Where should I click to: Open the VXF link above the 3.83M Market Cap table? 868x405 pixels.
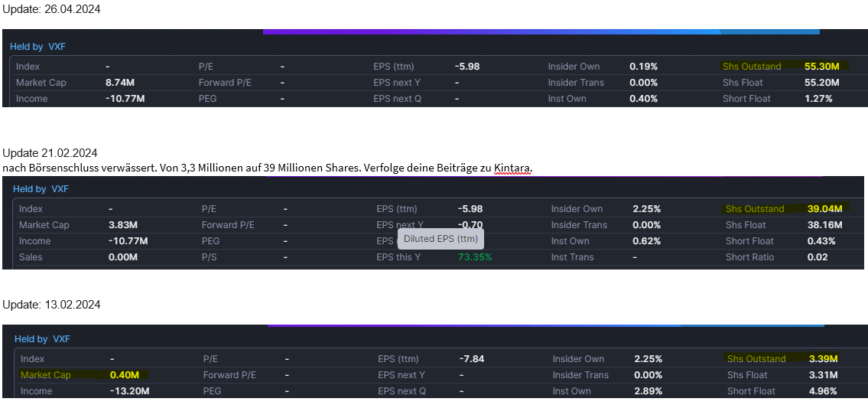[x=60, y=189]
